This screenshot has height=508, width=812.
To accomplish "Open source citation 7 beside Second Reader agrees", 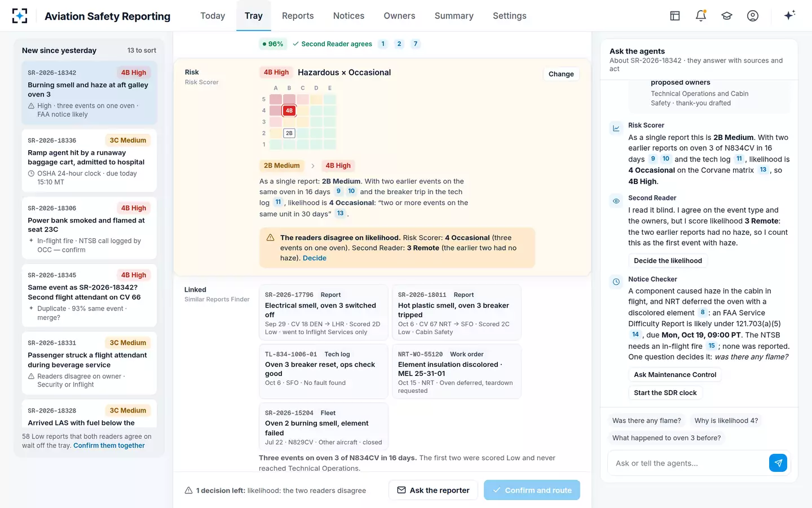I will (416, 44).
